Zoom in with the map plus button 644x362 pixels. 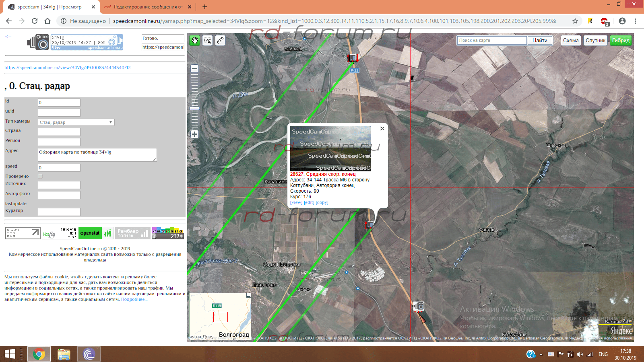pos(194,134)
